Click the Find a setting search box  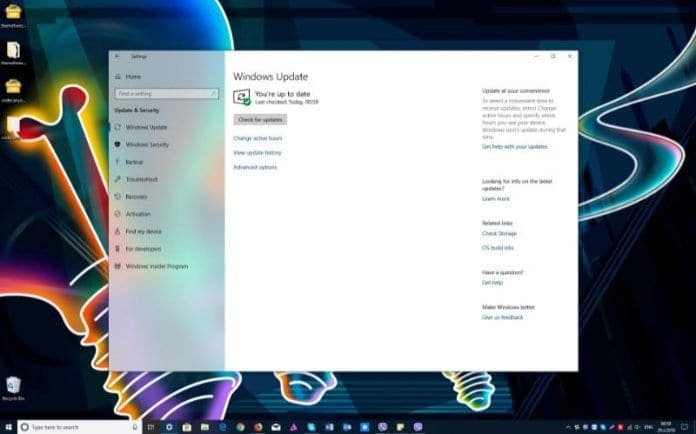click(165, 94)
